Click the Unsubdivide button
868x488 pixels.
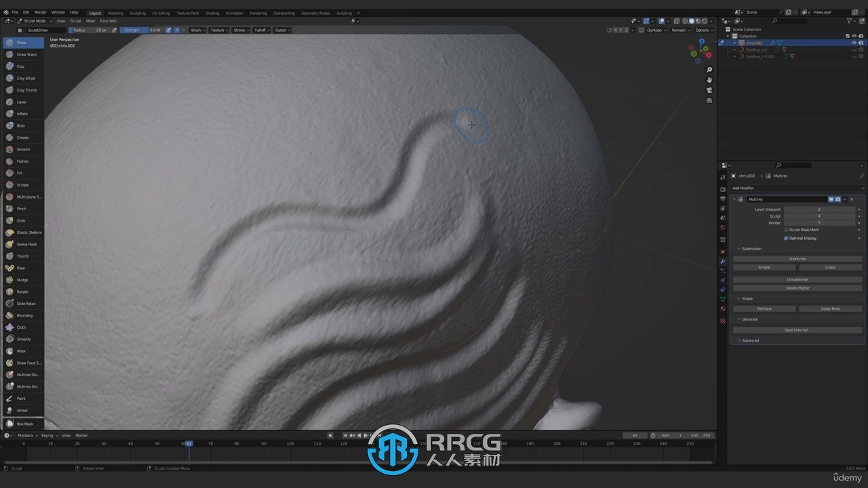pos(797,279)
